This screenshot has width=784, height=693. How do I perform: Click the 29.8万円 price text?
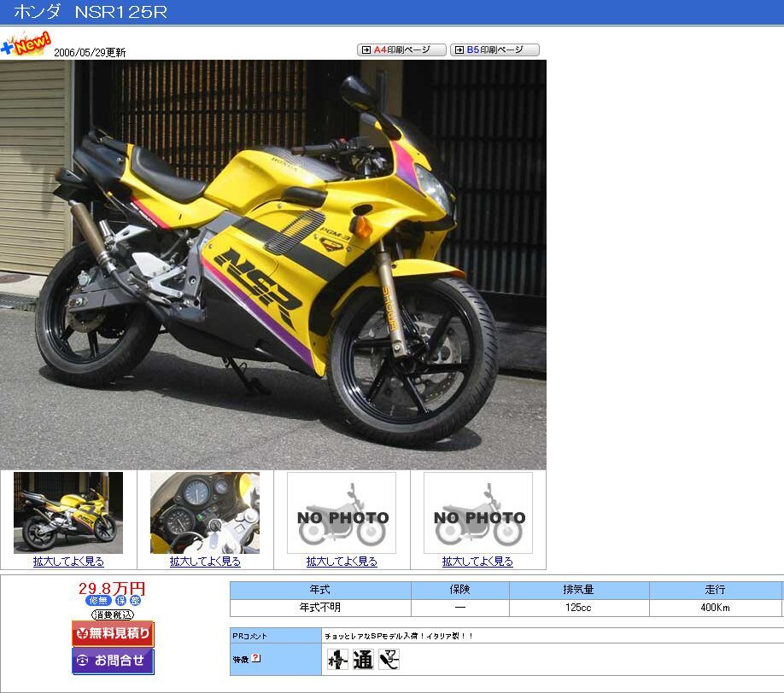point(112,588)
